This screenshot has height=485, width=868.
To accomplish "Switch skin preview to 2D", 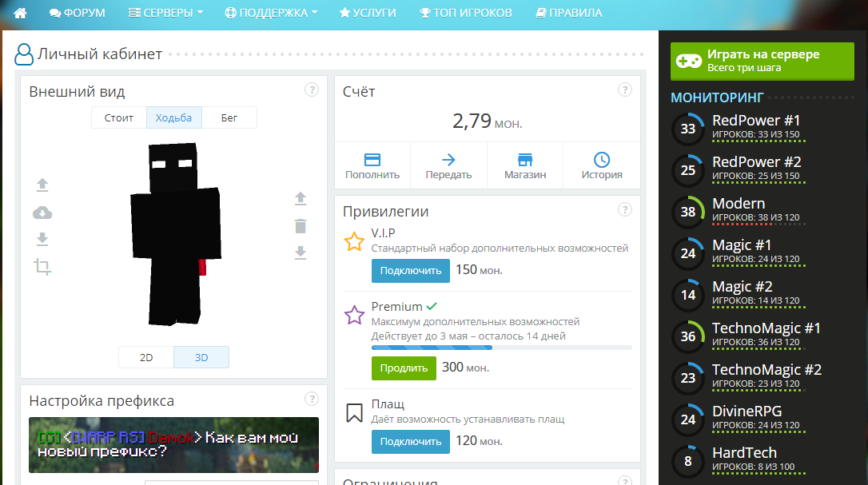I will (x=146, y=357).
